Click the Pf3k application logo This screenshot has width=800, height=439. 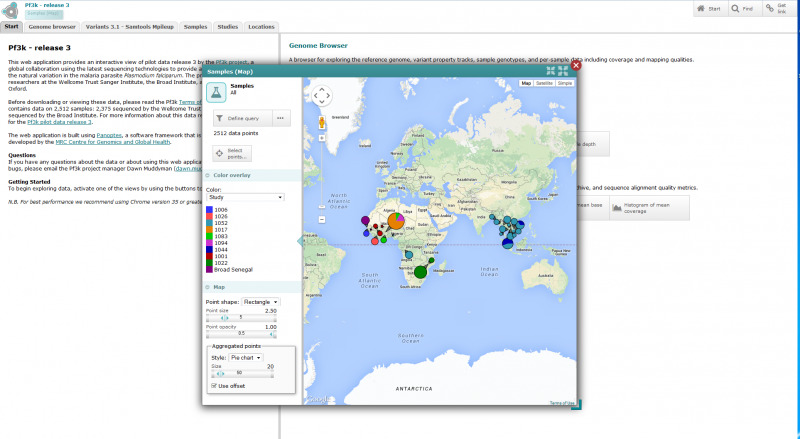tap(10, 10)
